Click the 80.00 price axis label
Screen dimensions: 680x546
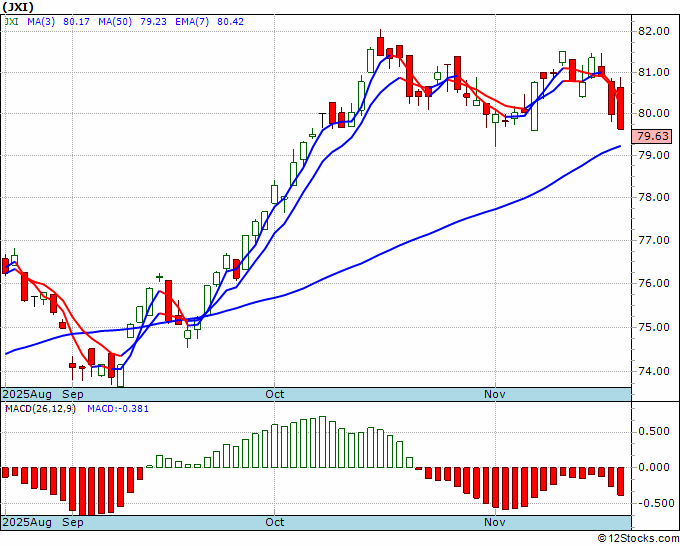pos(654,113)
